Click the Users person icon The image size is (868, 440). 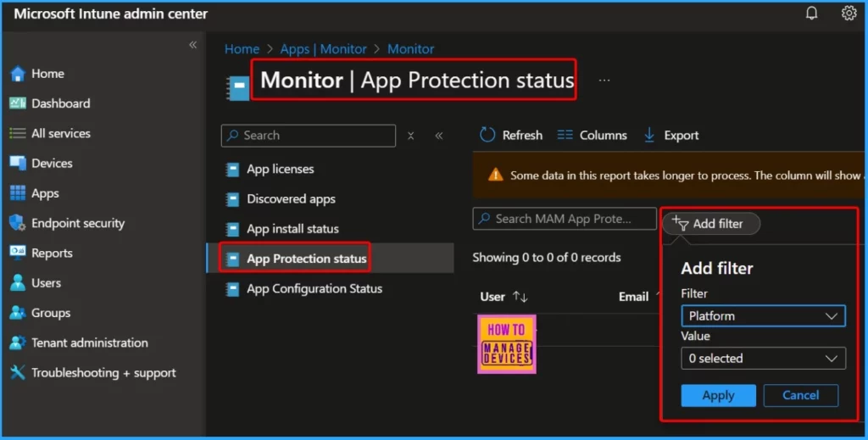click(x=18, y=282)
